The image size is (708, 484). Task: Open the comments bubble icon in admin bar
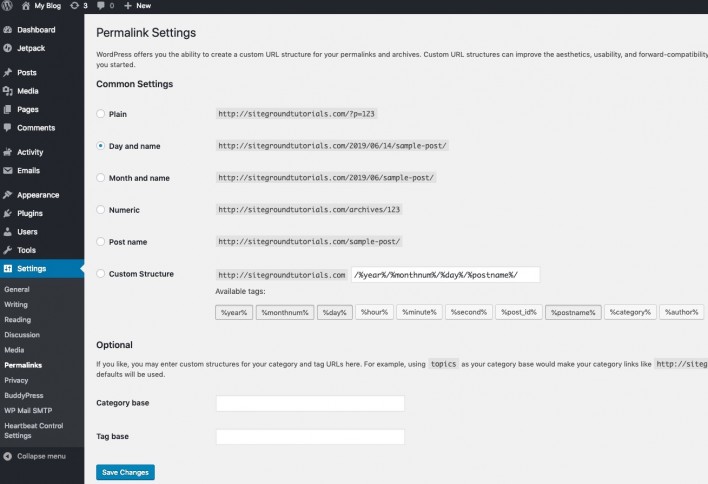pos(101,5)
